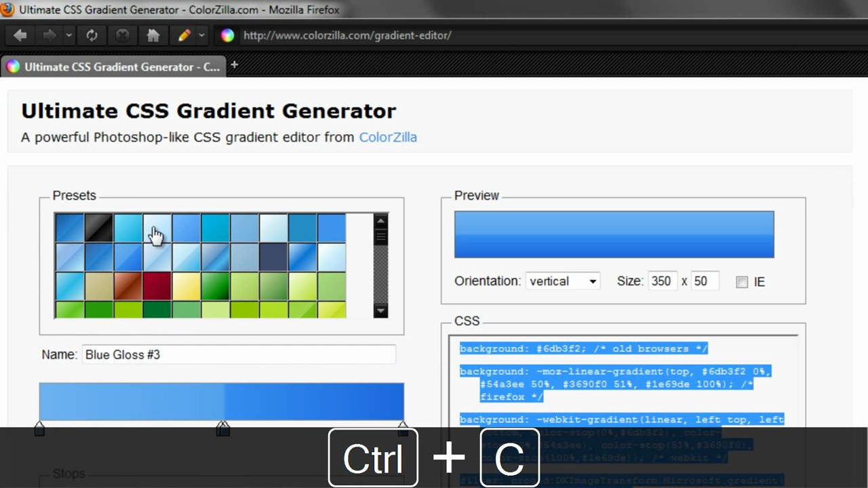868x488 pixels.
Task: Choose the brown copper preset swatch
Action: pyautogui.click(x=127, y=286)
